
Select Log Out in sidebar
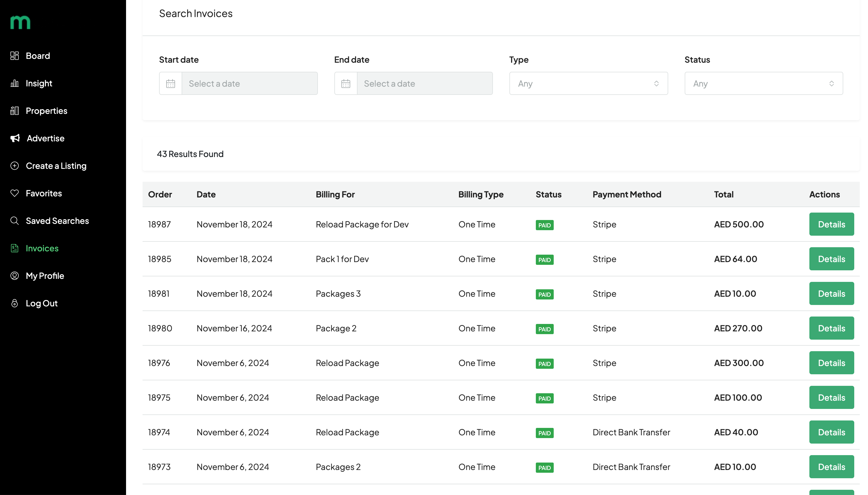(42, 304)
